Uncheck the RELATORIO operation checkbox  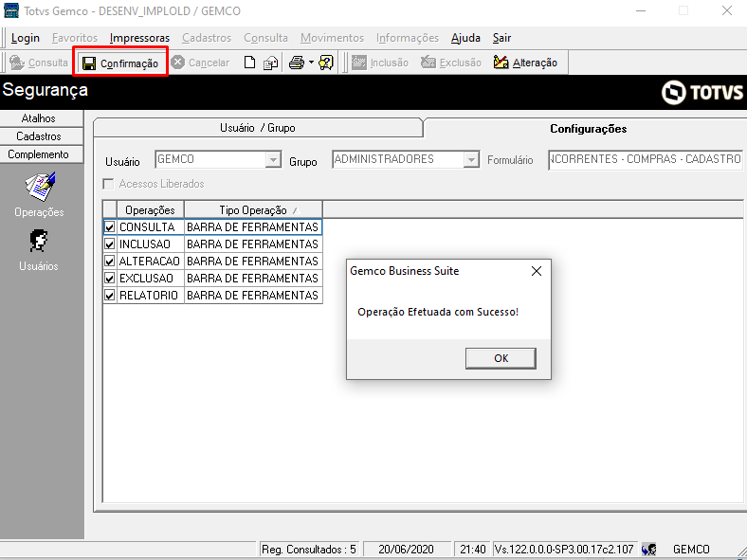coord(110,296)
